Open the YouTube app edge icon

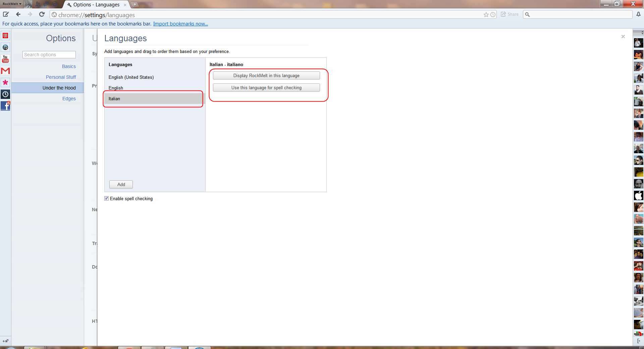tap(5, 59)
